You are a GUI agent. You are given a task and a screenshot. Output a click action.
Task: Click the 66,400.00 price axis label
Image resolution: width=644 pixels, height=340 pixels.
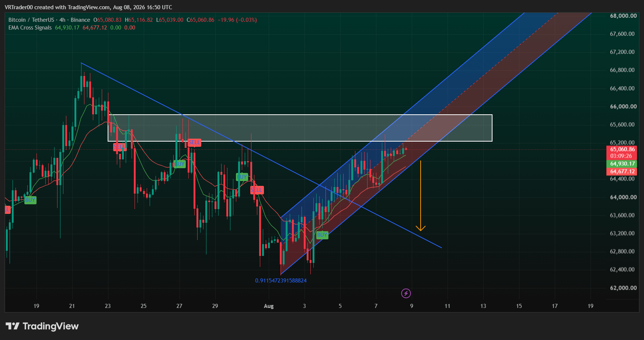pyautogui.click(x=622, y=89)
